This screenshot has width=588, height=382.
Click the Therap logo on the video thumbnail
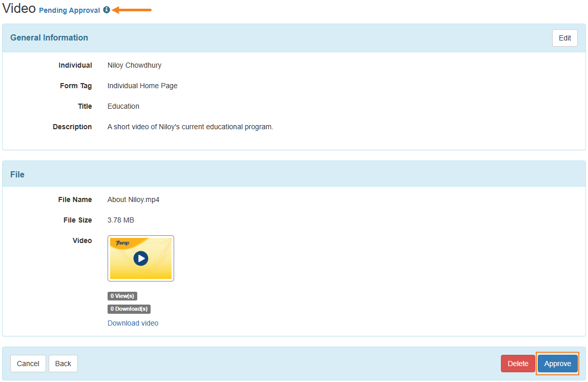122,243
